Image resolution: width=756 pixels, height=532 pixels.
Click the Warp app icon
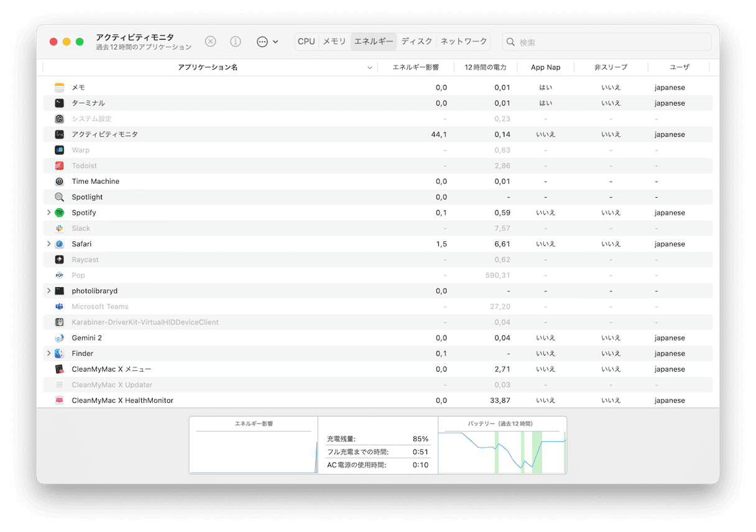[x=59, y=150]
